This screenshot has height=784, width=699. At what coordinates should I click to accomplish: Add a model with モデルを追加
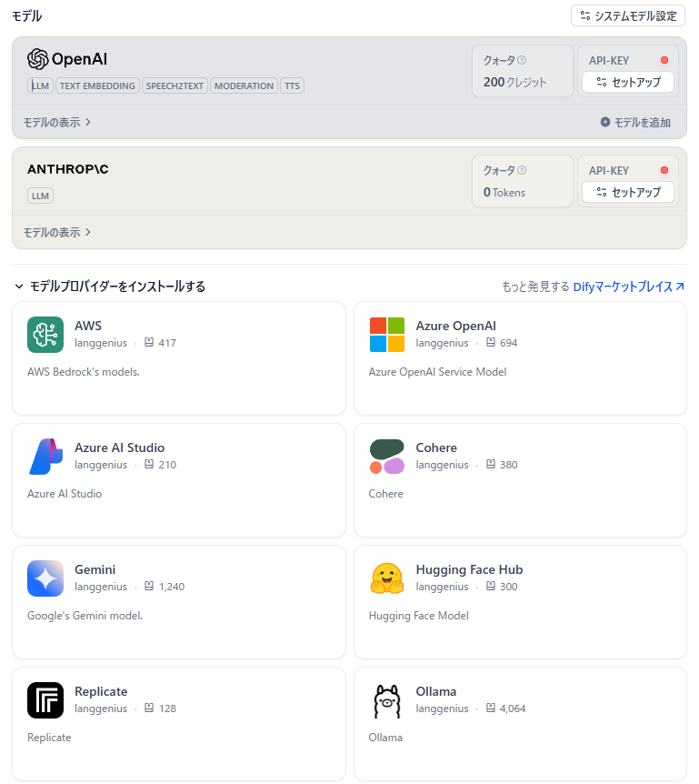[x=635, y=122]
